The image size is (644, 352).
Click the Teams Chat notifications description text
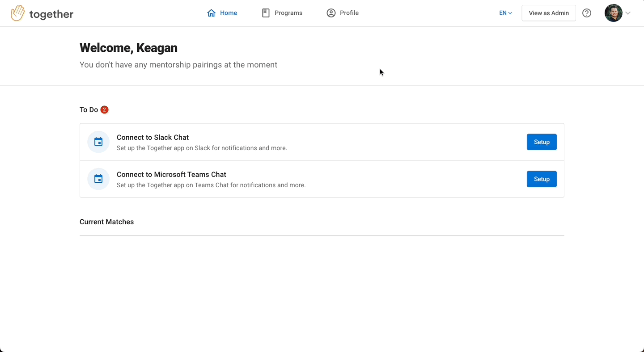click(211, 185)
